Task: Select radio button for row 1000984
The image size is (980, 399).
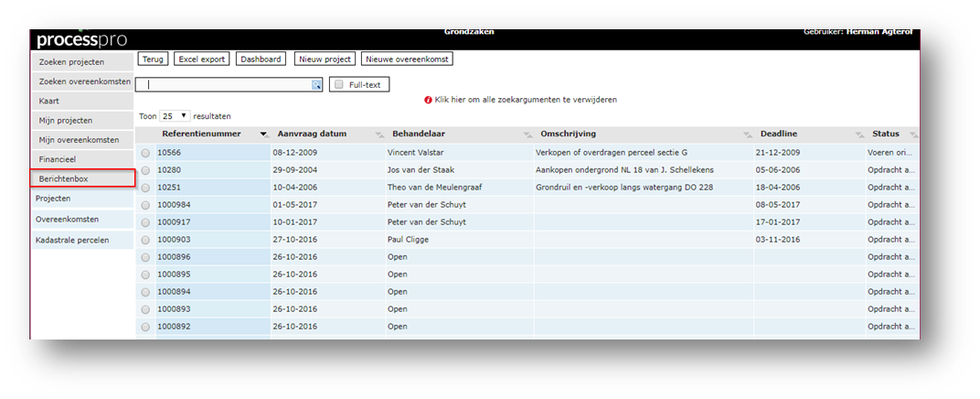Action: click(145, 205)
